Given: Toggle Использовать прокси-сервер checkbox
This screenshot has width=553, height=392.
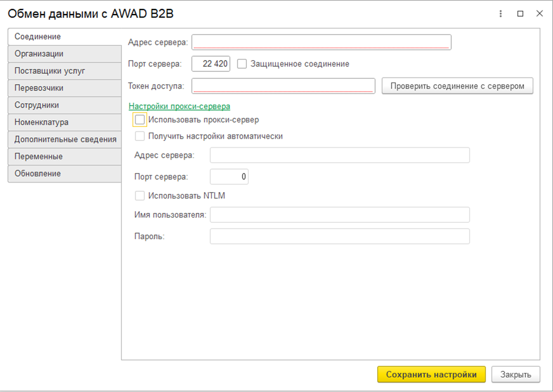Looking at the screenshot, I should click(140, 120).
